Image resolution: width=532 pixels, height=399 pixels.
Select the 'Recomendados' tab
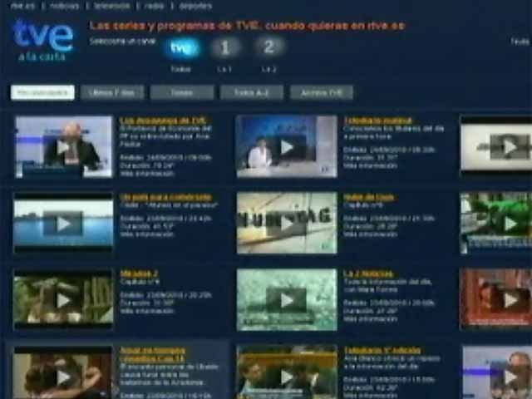click(x=42, y=92)
